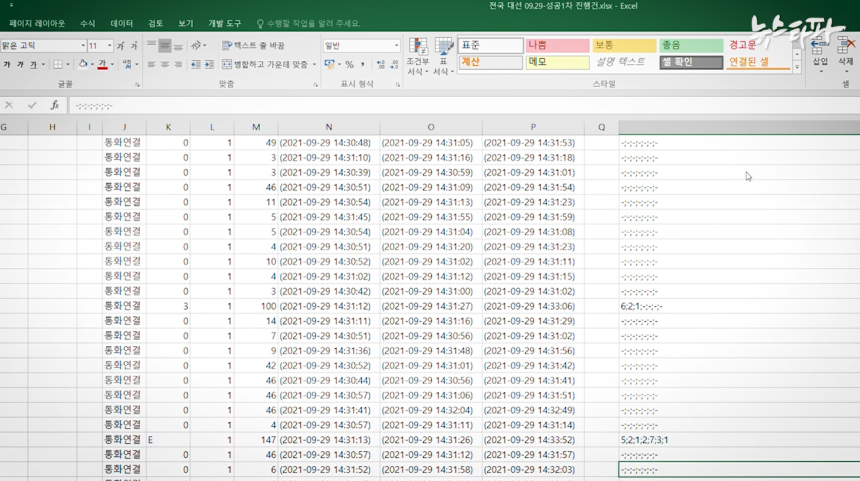Open the font size dropdown showing 11
Image resolution: width=860 pixels, height=481 pixels.
pos(109,46)
